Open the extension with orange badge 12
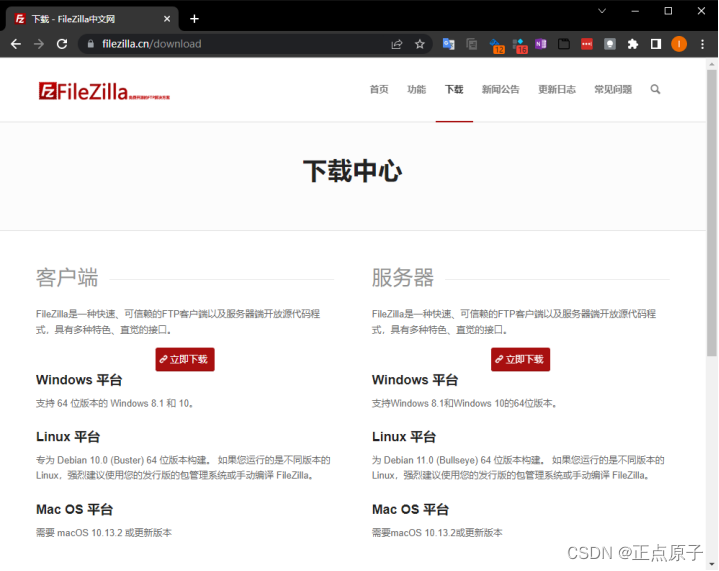The image size is (719, 571). point(496,45)
